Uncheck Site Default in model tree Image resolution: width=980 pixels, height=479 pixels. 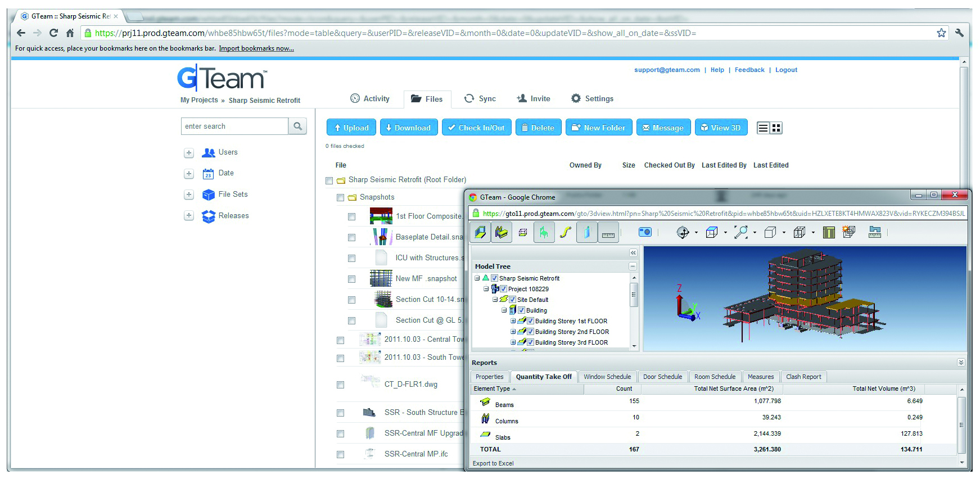coord(512,300)
